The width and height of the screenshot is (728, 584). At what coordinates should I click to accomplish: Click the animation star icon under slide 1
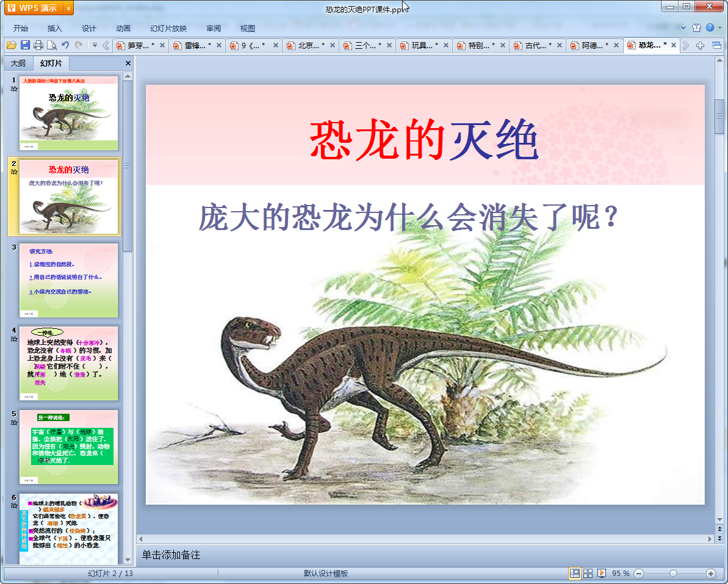tap(14, 88)
